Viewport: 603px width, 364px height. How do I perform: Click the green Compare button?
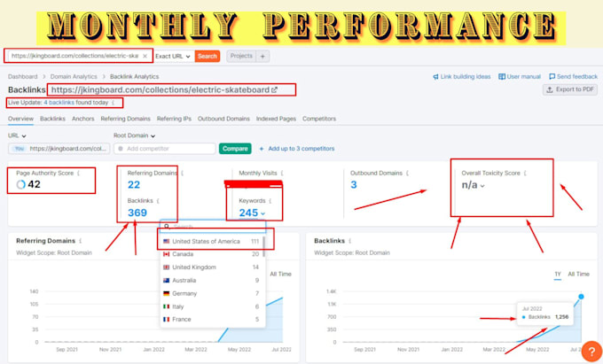click(235, 149)
